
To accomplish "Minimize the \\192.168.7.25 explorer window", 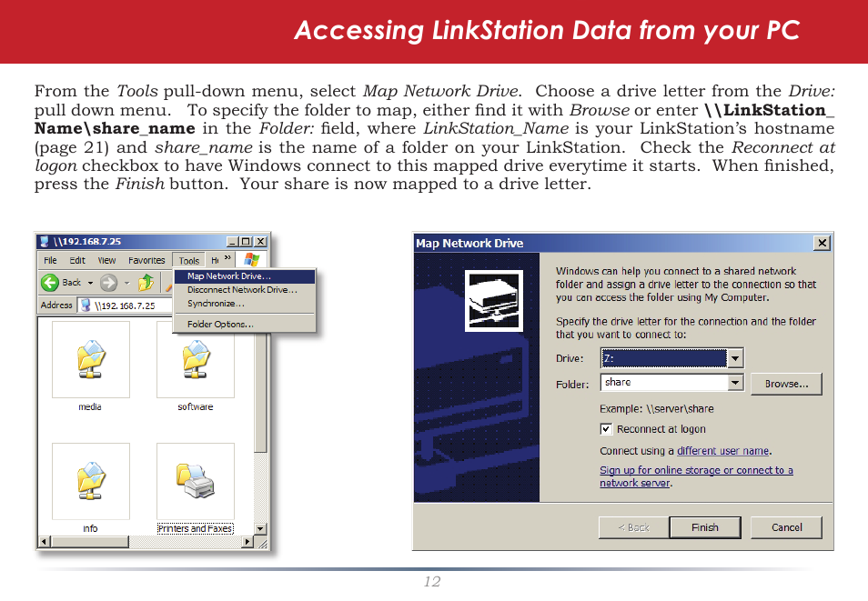I will 233,242.
